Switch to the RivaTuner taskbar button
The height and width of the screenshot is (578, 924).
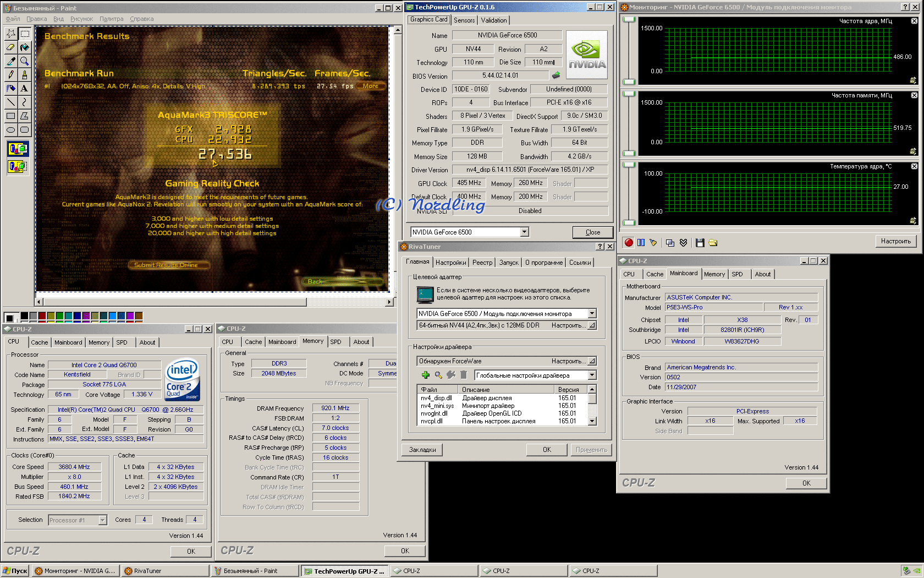tap(165, 571)
